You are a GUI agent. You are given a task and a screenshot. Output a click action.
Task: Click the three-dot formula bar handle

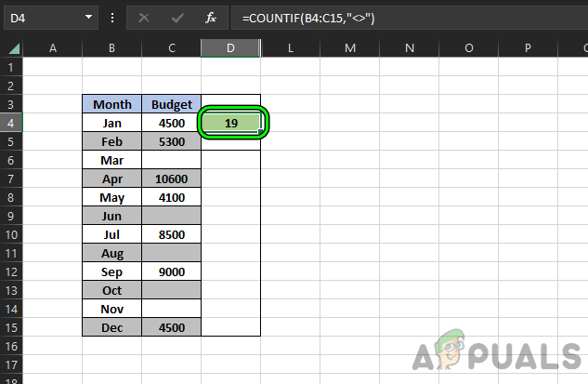coord(112,18)
